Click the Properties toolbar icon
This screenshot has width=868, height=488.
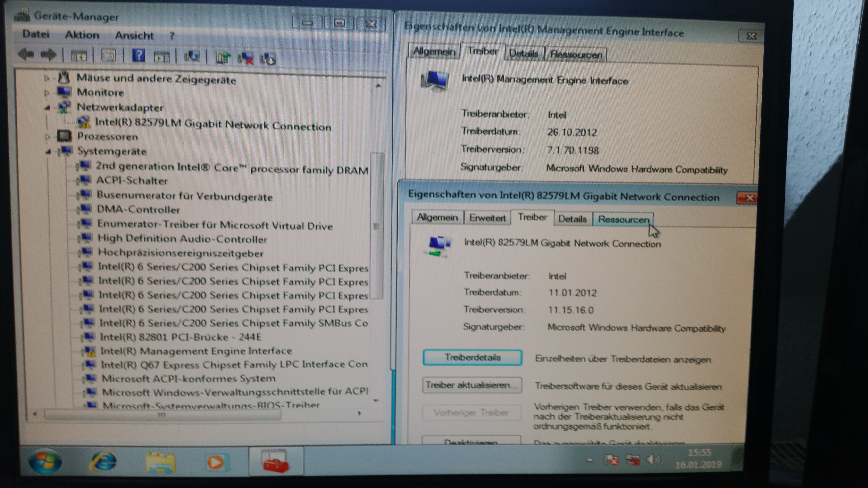point(108,55)
